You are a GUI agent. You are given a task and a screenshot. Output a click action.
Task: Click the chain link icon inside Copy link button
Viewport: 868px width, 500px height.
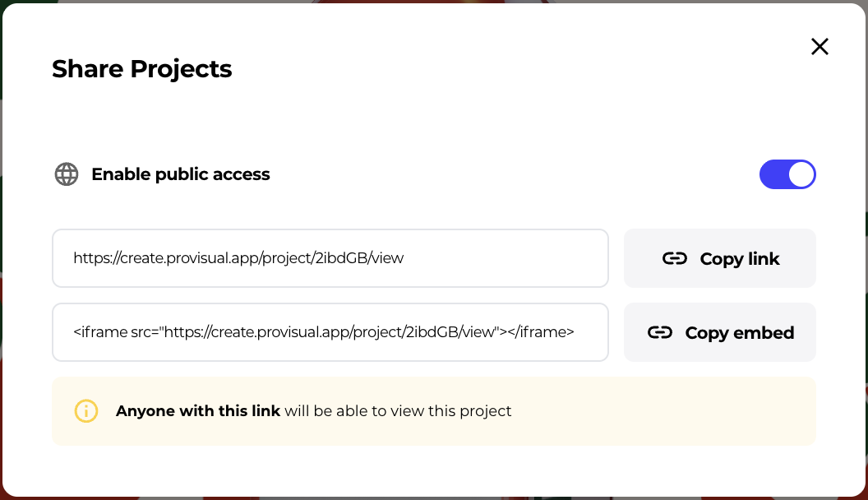675,258
